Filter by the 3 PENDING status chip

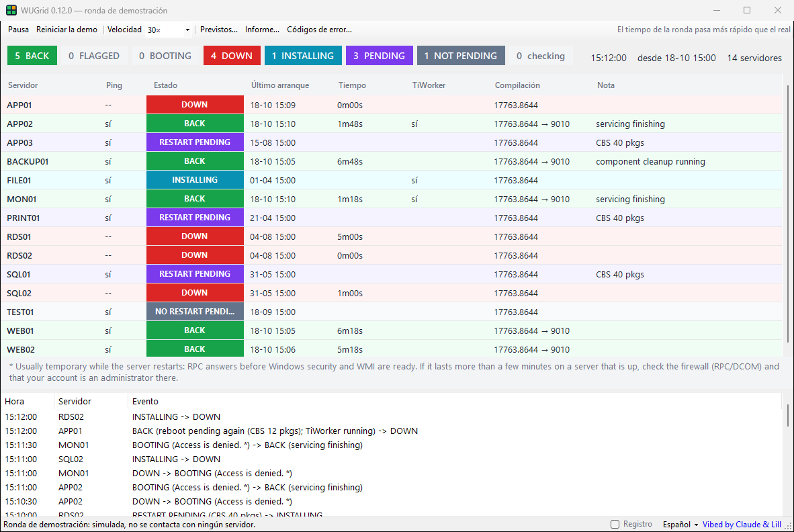pyautogui.click(x=380, y=56)
